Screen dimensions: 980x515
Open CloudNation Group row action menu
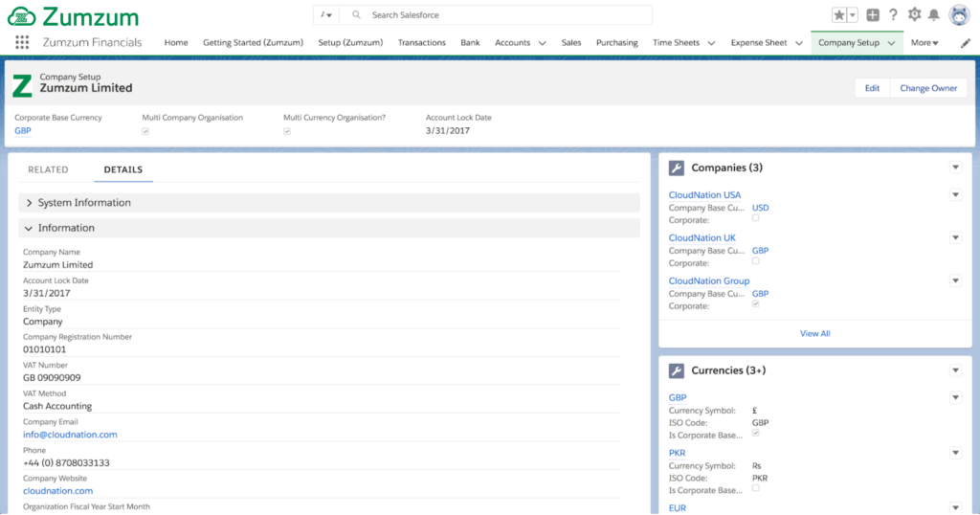[x=956, y=280]
